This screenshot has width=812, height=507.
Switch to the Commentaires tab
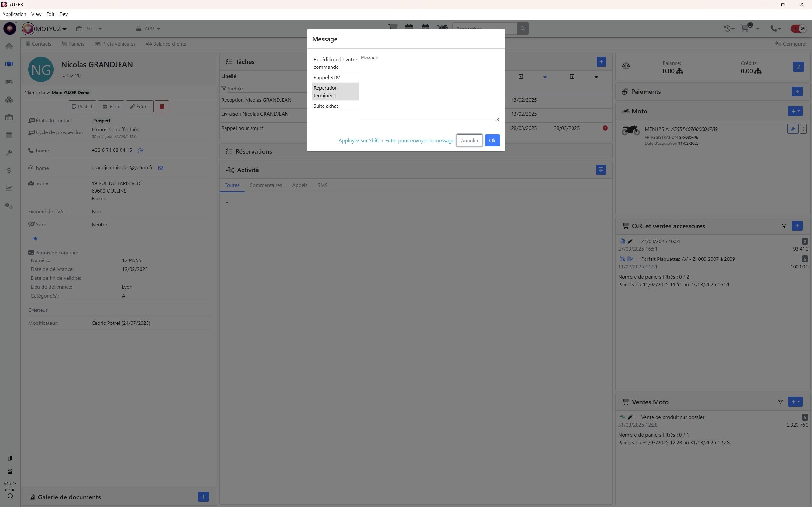[x=265, y=185]
